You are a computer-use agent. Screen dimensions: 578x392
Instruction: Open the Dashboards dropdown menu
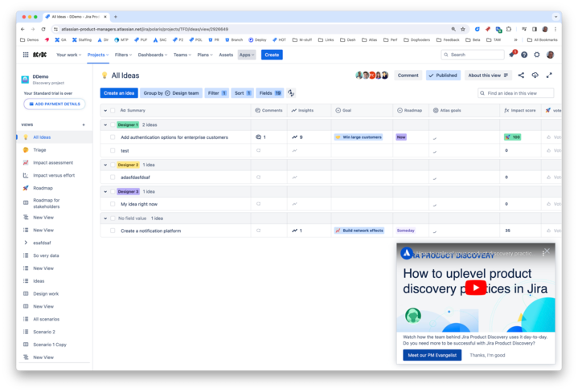pyautogui.click(x=153, y=55)
